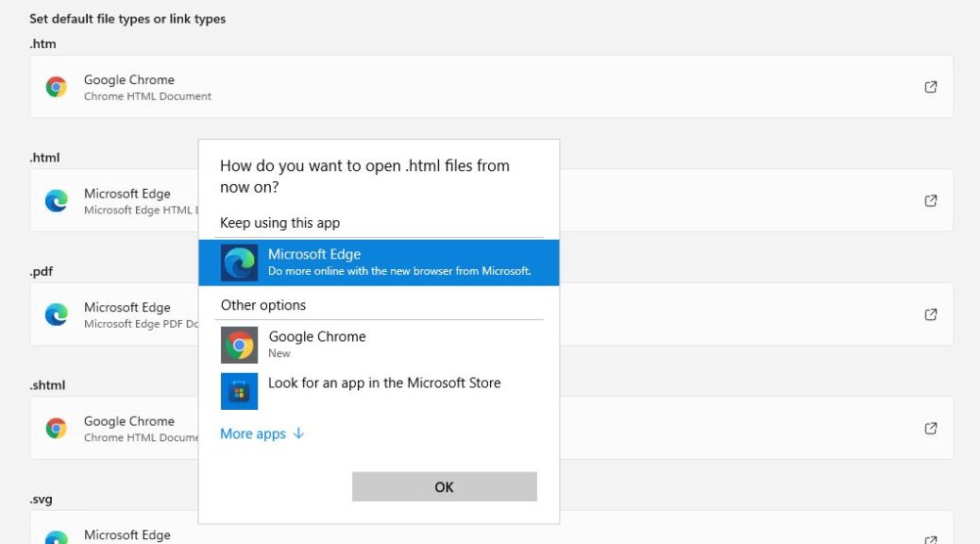Click 'Chrome HTML Document' subtitle in the .htm row
This screenshot has height=544, width=980.
click(147, 96)
